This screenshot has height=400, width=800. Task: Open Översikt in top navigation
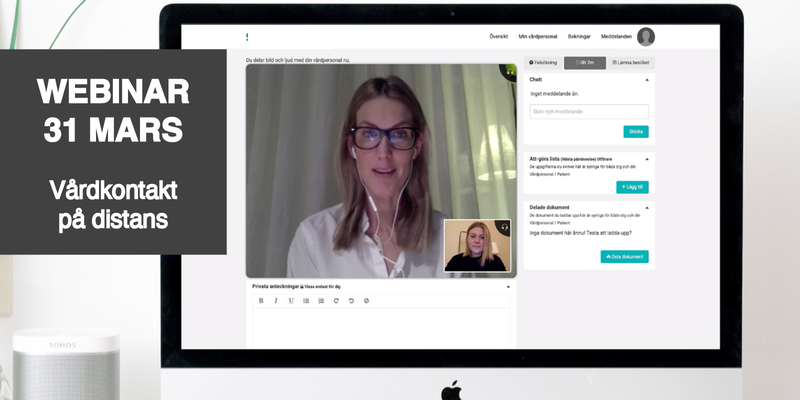point(498,37)
